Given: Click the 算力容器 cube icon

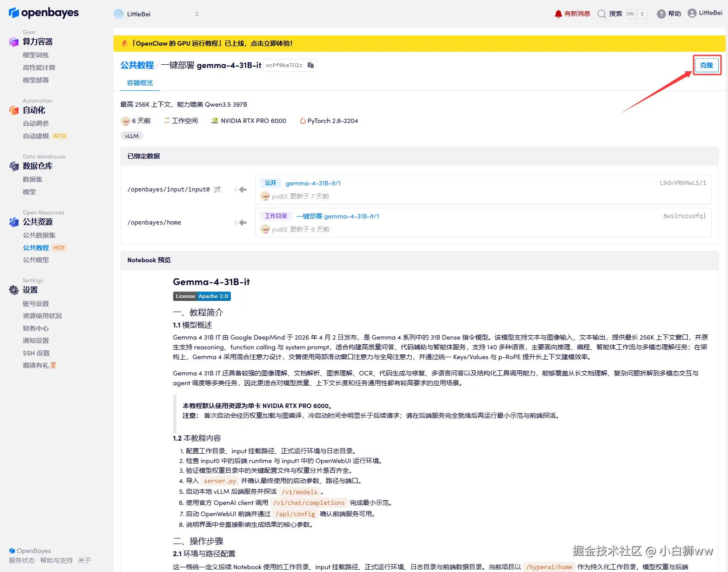Looking at the screenshot, I should (x=14, y=42).
